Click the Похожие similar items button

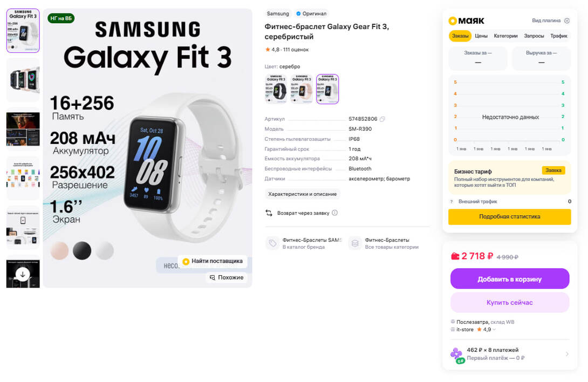[227, 277]
